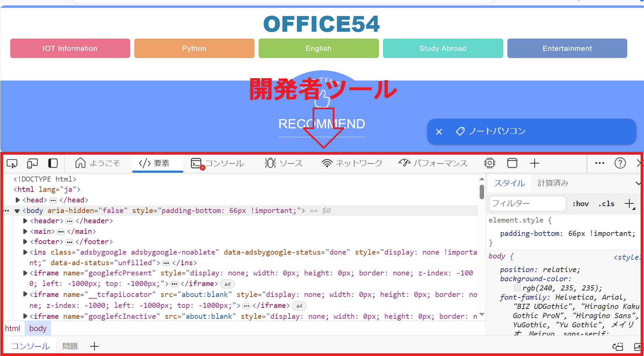Click the フィルター styles filter field
Image resolution: width=644 pixels, height=356 pixels.
coord(527,203)
